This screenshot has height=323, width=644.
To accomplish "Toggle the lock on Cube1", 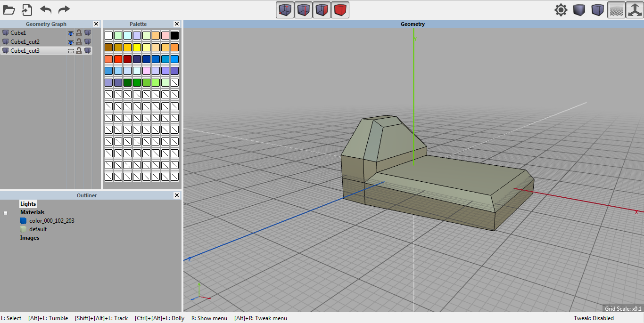I will coord(79,33).
